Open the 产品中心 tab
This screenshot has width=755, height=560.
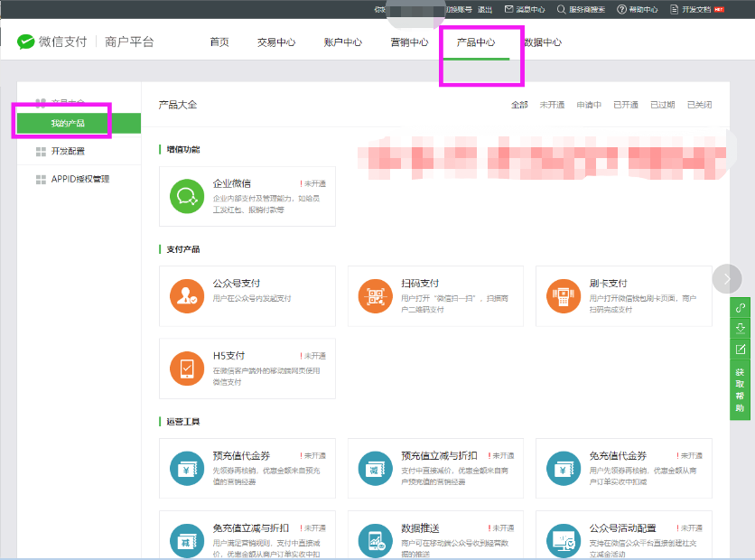[x=476, y=42]
